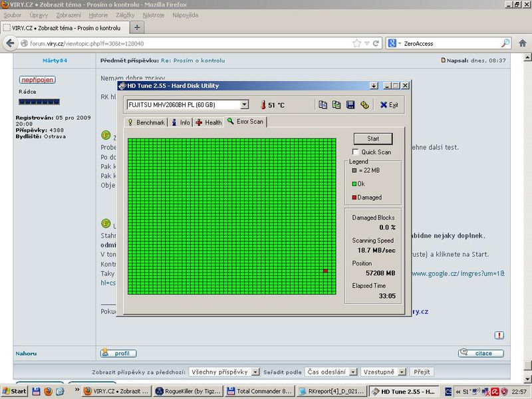Screen dimensions: 532x399
Task: Click the Firefox address bar
Action: pyautogui.click(x=190, y=43)
